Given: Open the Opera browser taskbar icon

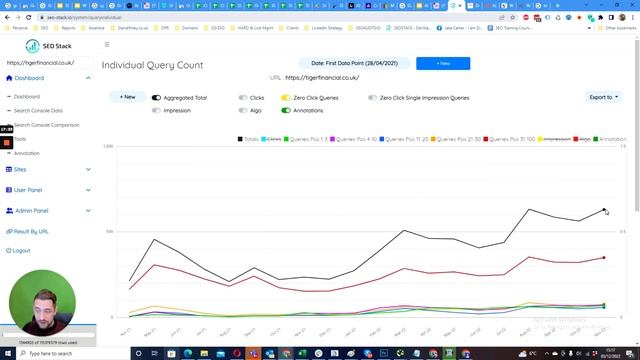Looking at the screenshot, I should pos(237,353).
